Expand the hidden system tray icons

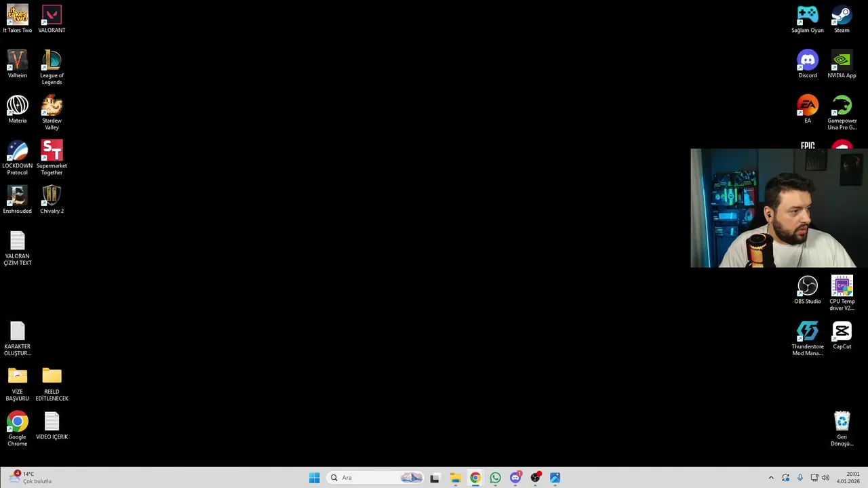[x=771, y=478]
